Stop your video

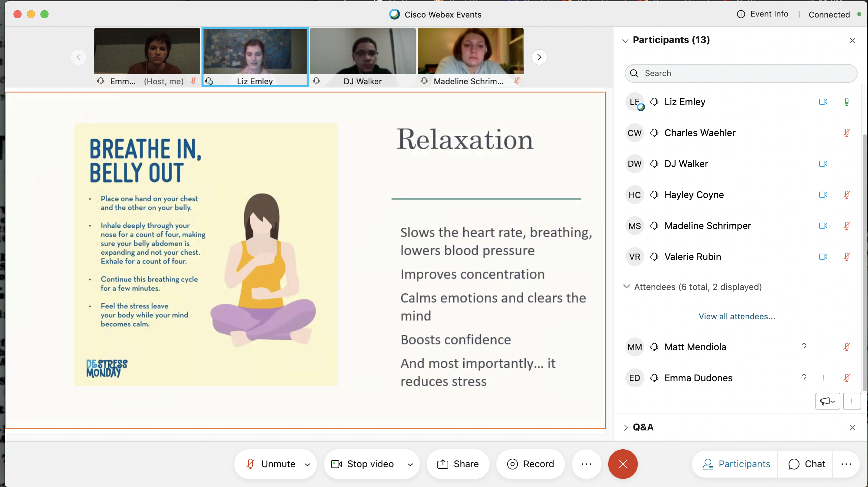point(362,464)
